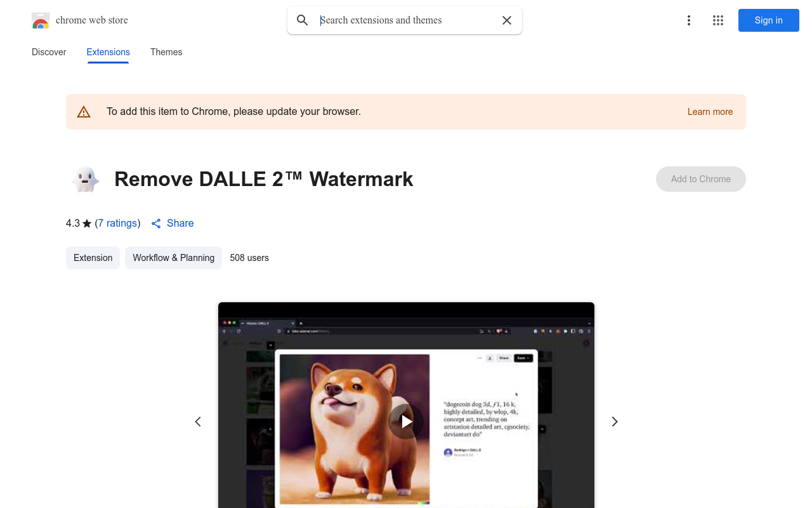This screenshot has width=812, height=508.
Task: Switch to the Extensions tab
Action: click(x=108, y=52)
